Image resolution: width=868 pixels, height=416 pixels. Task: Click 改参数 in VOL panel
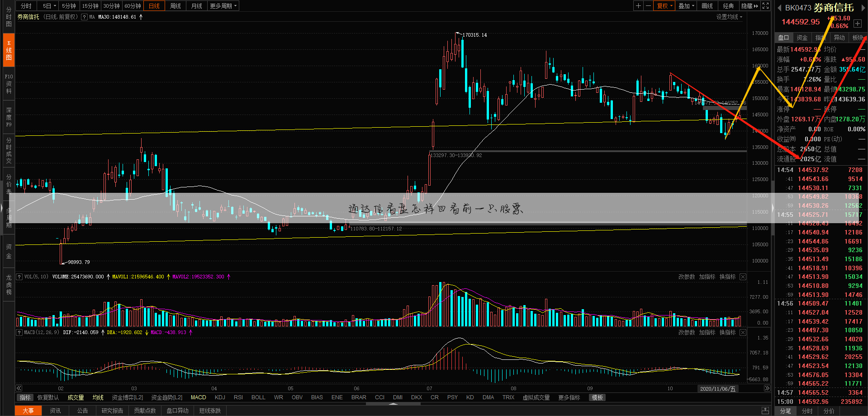tap(687, 277)
